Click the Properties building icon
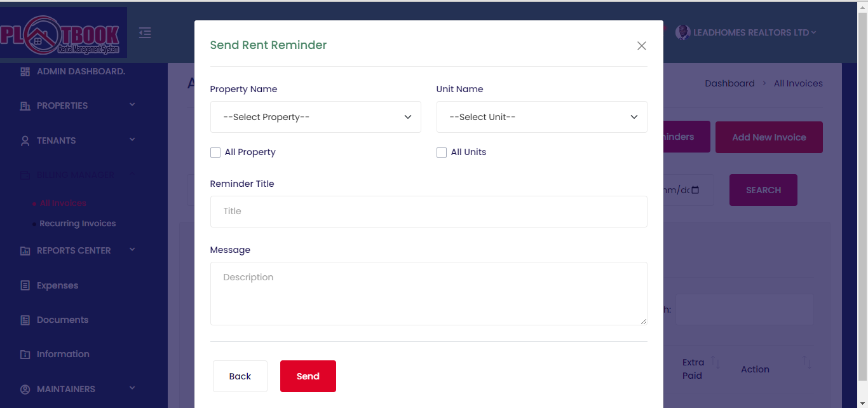Screen dimensions: 868x408 pyautogui.click(x=25, y=106)
